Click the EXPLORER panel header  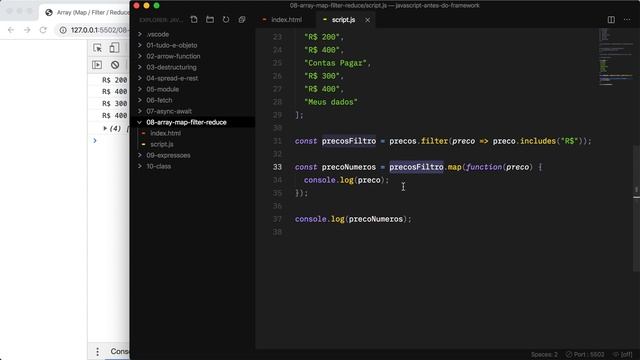tap(162, 20)
